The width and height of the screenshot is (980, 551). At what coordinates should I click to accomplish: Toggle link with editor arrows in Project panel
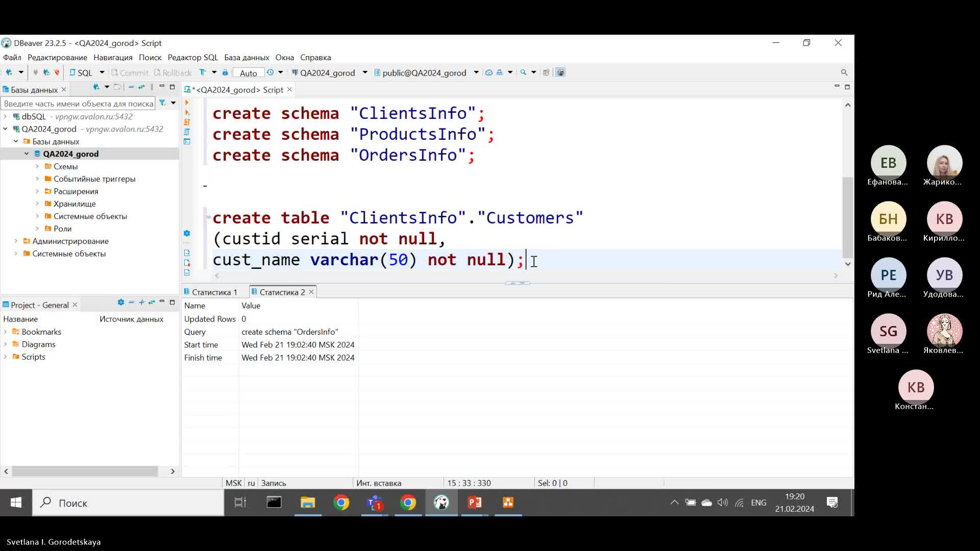(152, 303)
